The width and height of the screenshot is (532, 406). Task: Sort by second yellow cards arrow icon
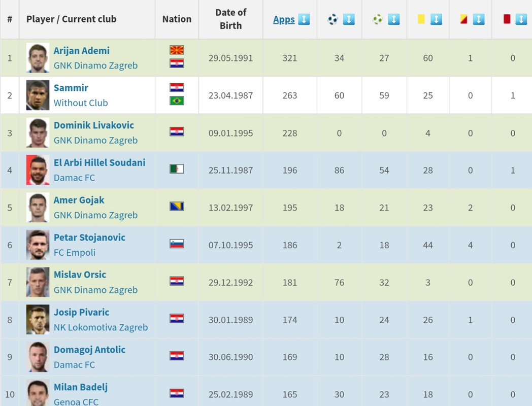click(x=479, y=19)
